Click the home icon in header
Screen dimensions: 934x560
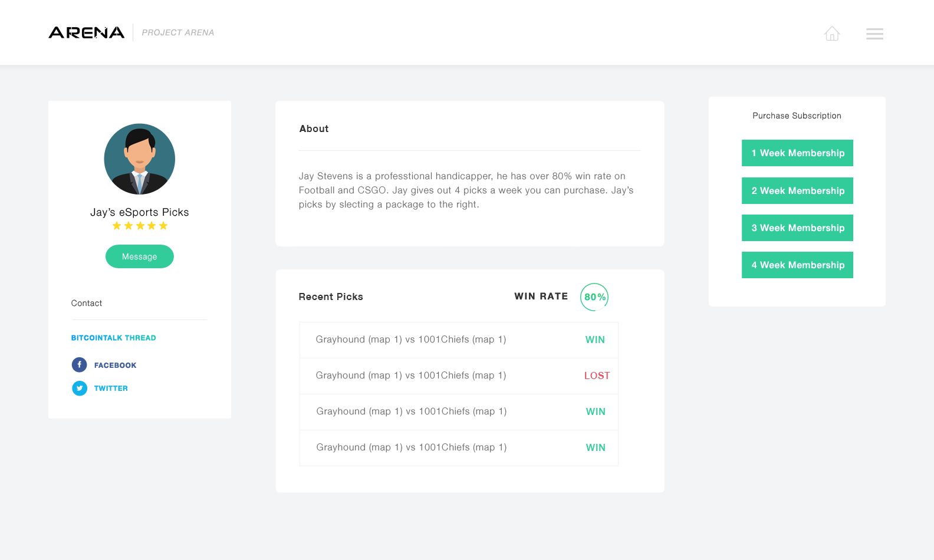coord(832,34)
